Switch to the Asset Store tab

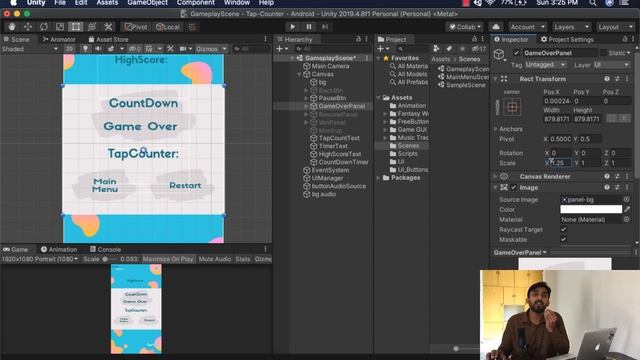pos(109,40)
